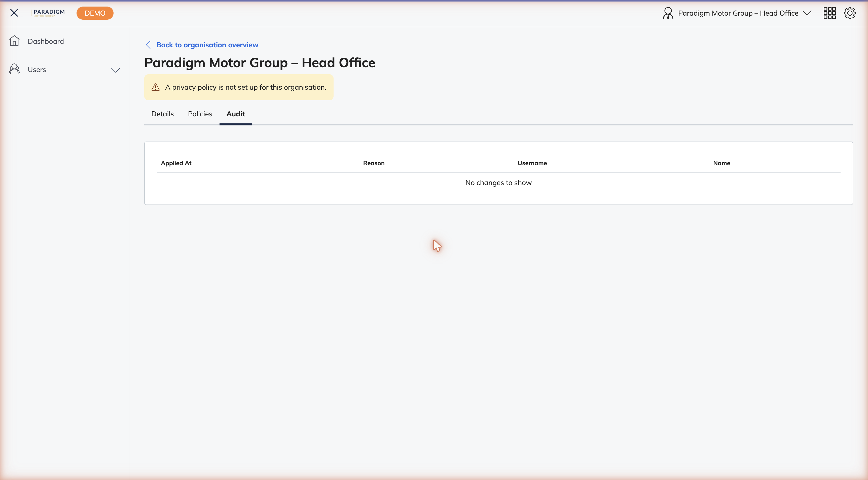Open the settings gear icon
The width and height of the screenshot is (868, 480).
tap(850, 13)
